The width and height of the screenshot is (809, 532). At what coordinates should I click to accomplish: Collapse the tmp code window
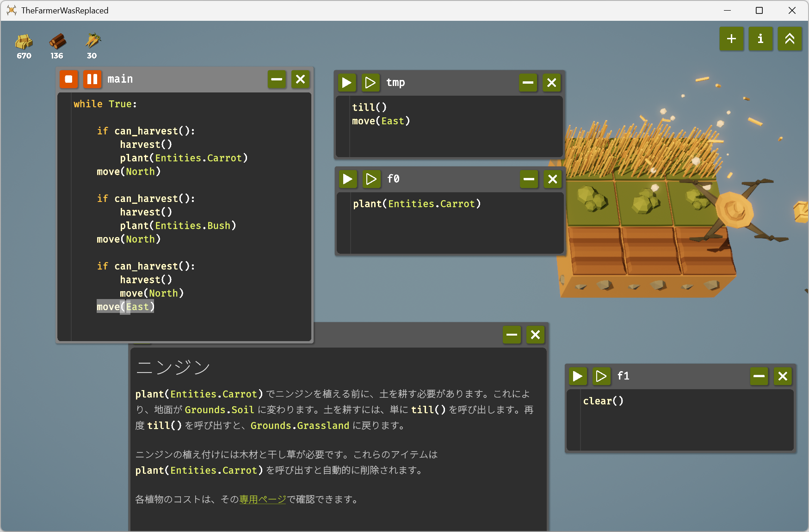pos(528,83)
